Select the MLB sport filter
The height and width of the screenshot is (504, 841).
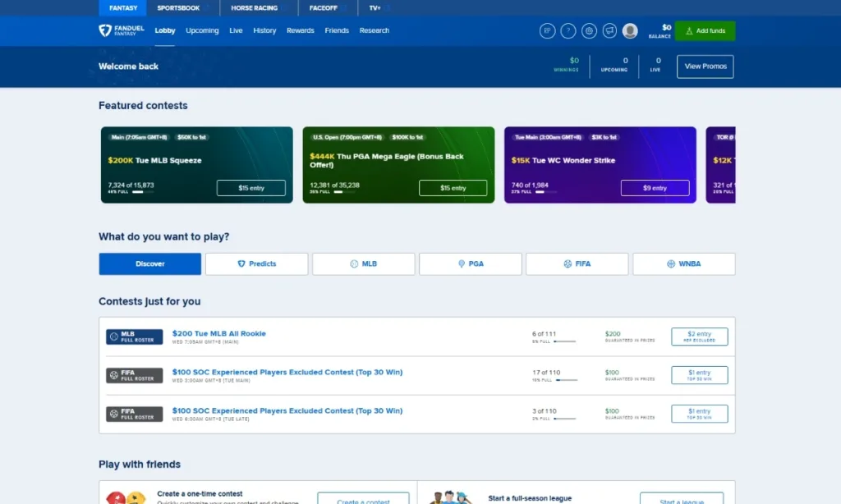(364, 264)
